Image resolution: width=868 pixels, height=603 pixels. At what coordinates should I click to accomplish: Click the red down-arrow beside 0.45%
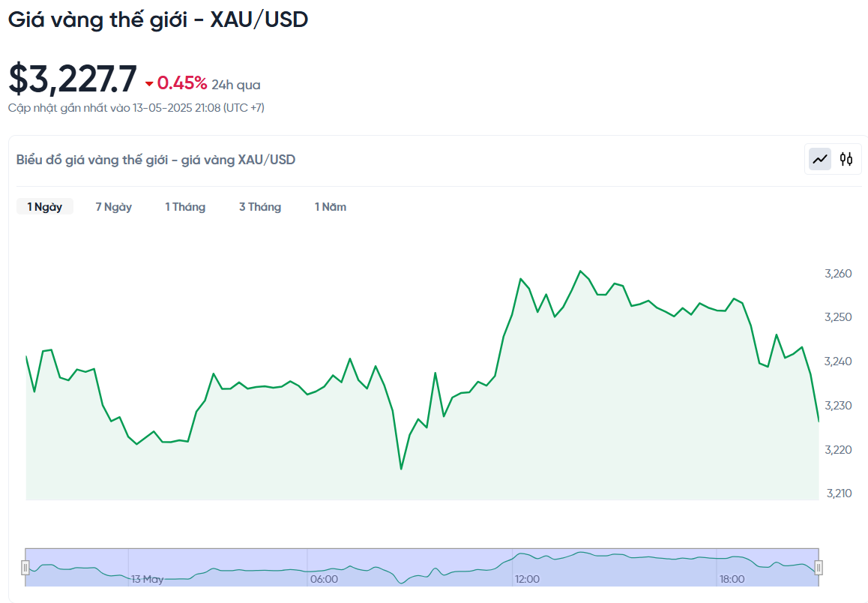pyautogui.click(x=149, y=84)
